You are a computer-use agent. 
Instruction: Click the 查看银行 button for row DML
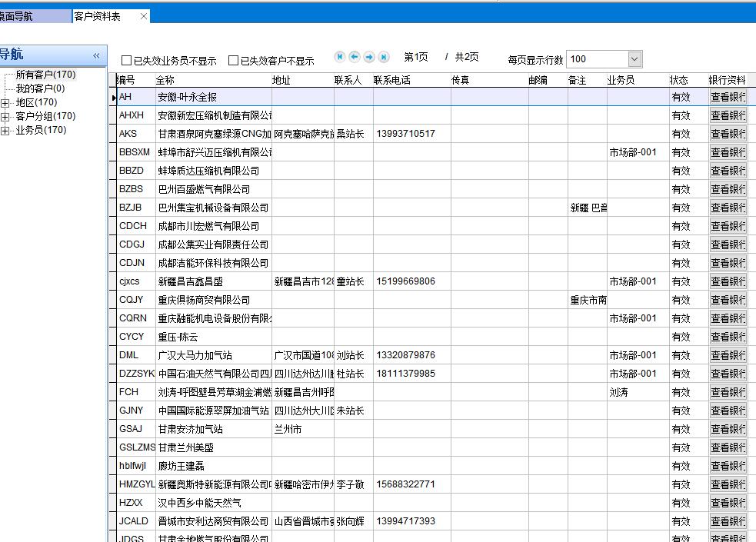point(728,355)
